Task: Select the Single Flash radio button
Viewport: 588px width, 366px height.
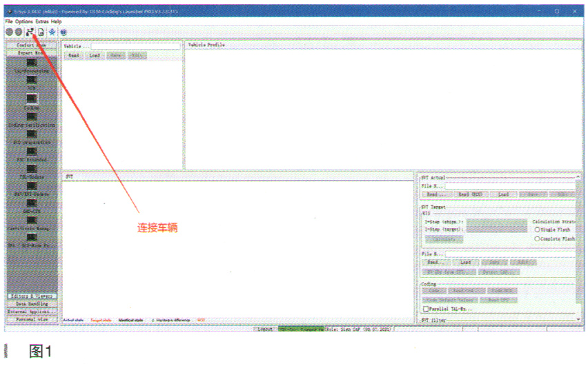Action: coord(538,230)
